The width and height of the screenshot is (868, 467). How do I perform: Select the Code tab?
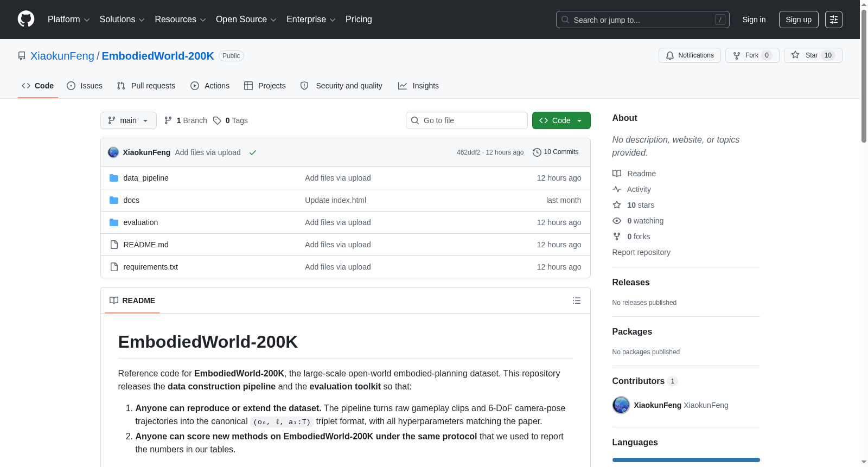point(38,86)
